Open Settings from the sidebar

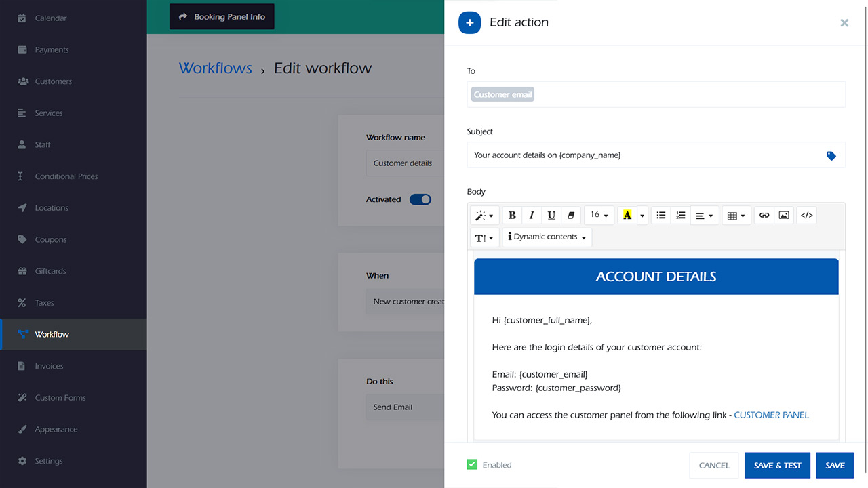pyautogui.click(x=73, y=461)
